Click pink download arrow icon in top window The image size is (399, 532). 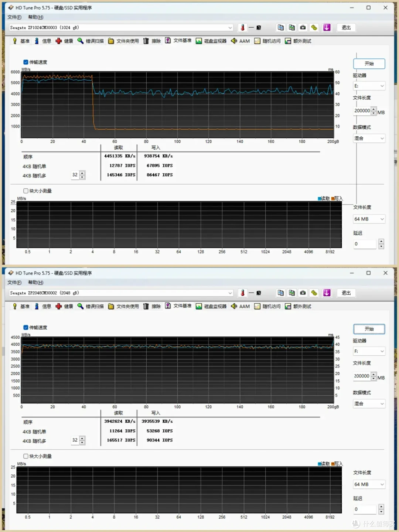coord(327,27)
